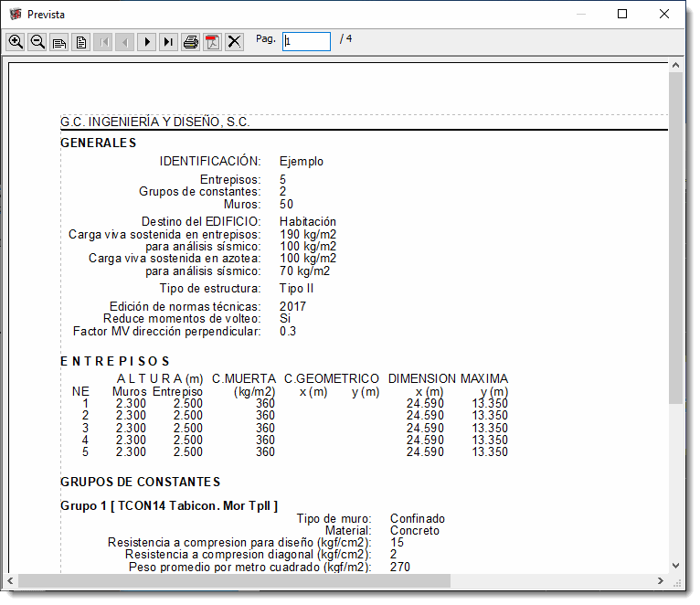The image size is (700, 605).
Task: Select the full page view icon
Action: (x=80, y=42)
